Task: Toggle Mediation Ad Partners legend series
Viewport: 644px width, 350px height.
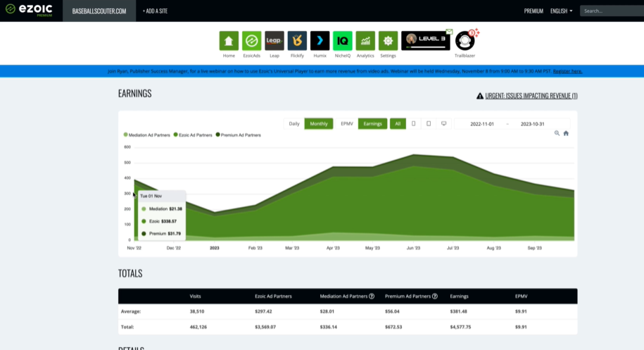Action: pos(146,135)
